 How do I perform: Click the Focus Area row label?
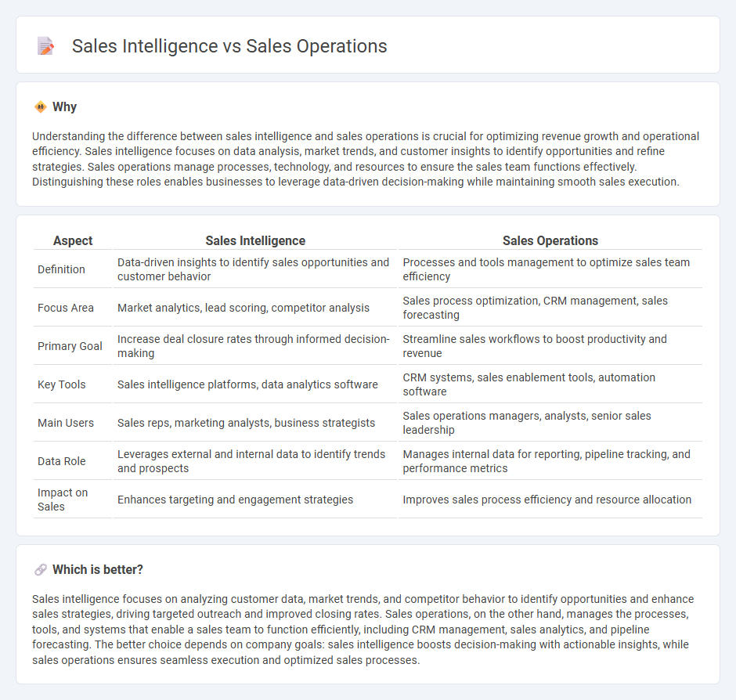[65, 308]
